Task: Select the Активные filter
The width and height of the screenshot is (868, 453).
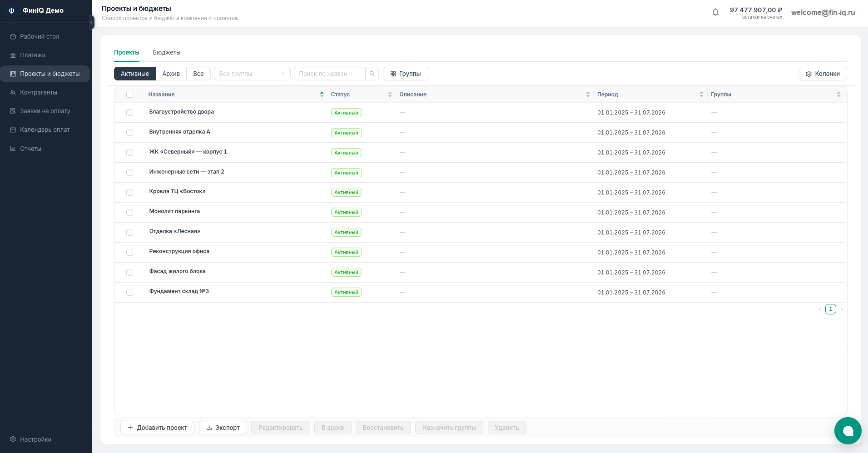Action: click(x=135, y=74)
